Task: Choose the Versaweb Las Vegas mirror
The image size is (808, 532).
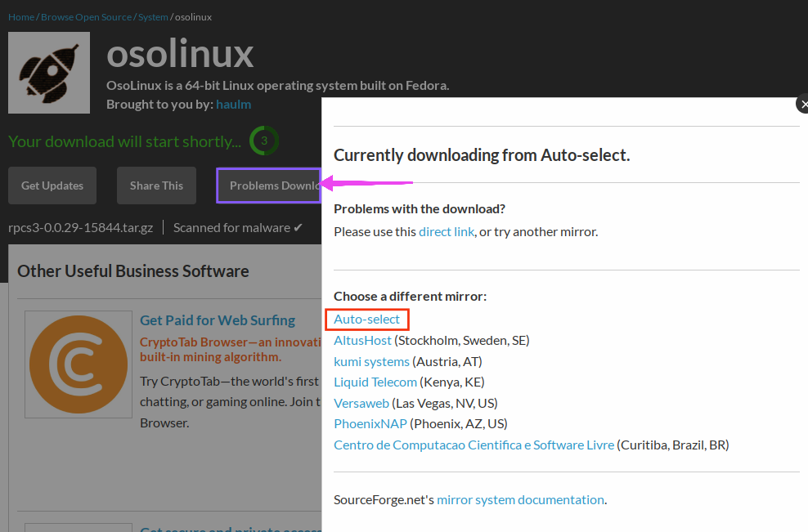Action: [x=361, y=404]
